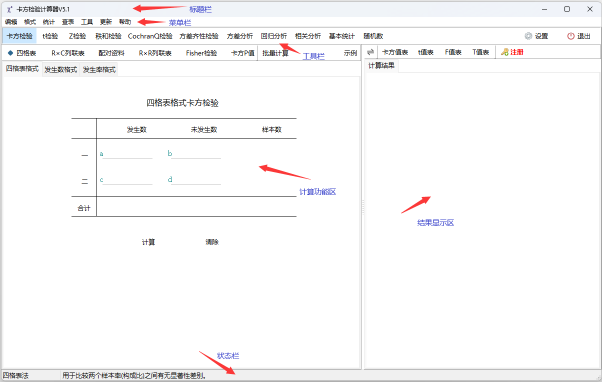This screenshot has width=602, height=382.
Task: Select the 卡方检验 toolbar module
Action: point(20,36)
